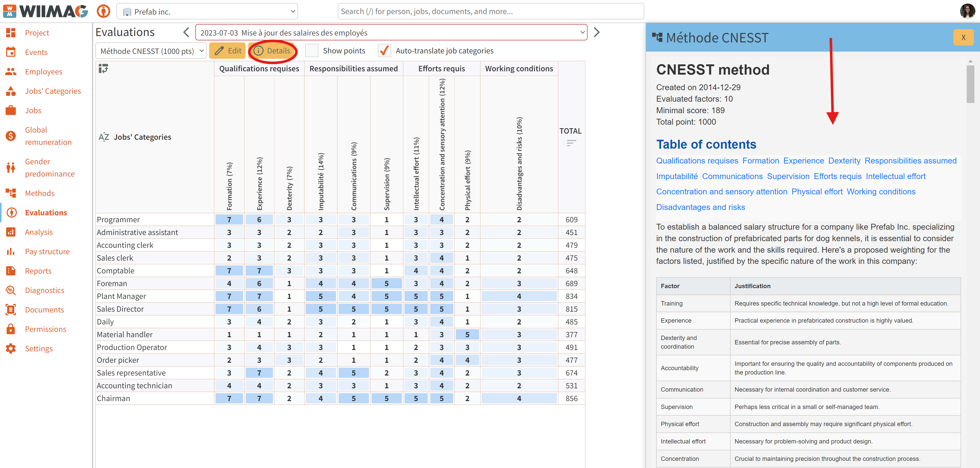Enable the Show points checkbox
The image size is (980, 468).
tap(312, 51)
